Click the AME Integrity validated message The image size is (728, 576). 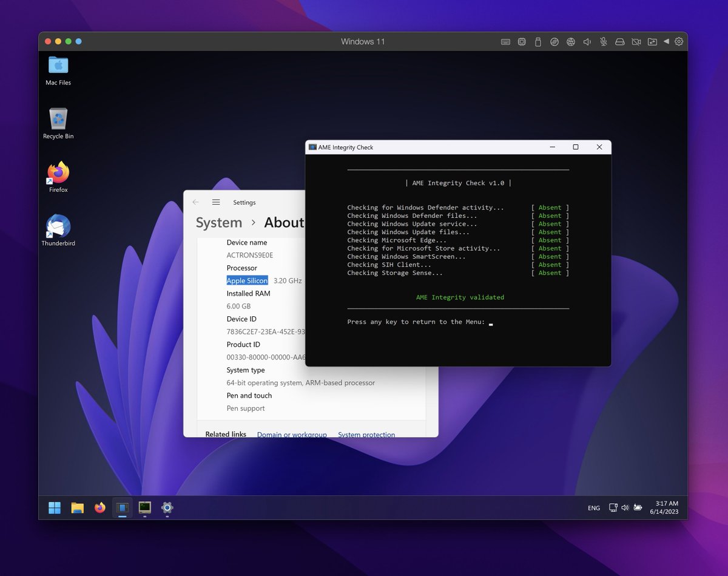(x=460, y=297)
